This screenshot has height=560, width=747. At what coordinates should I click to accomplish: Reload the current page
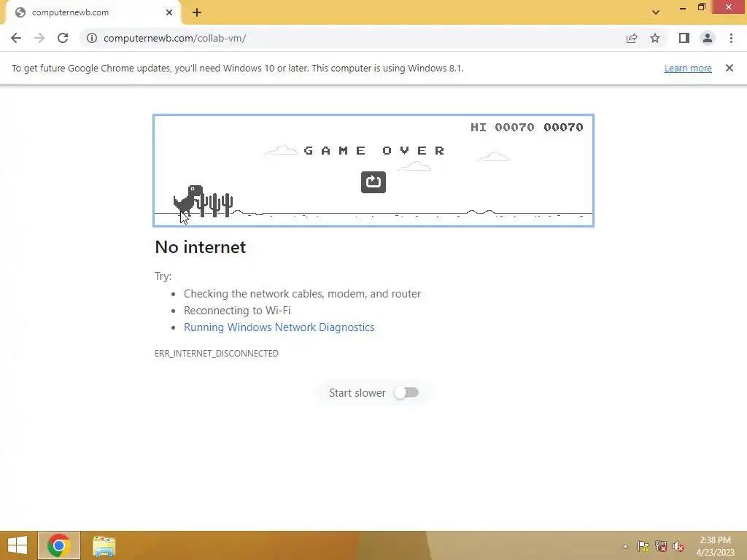click(x=63, y=38)
